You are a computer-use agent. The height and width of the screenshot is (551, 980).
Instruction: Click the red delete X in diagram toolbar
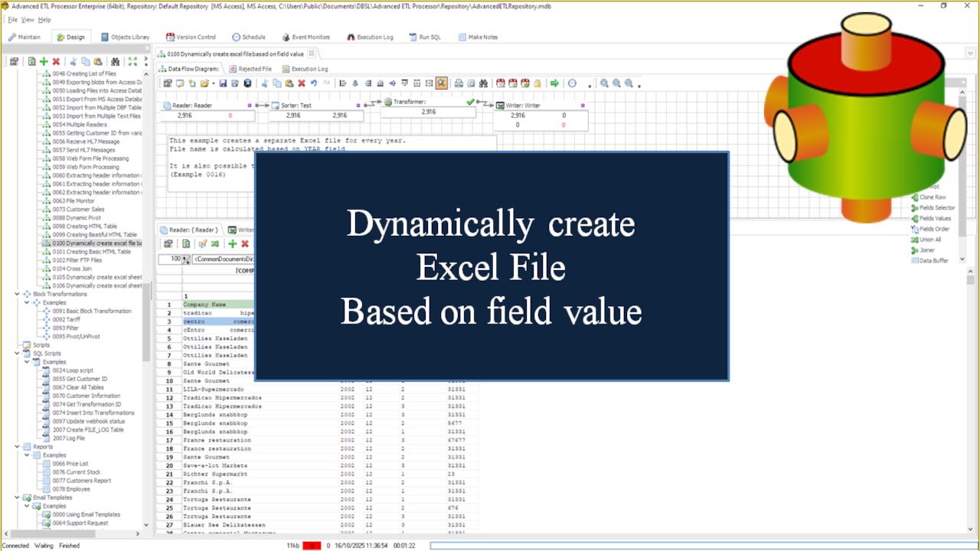pos(302,83)
